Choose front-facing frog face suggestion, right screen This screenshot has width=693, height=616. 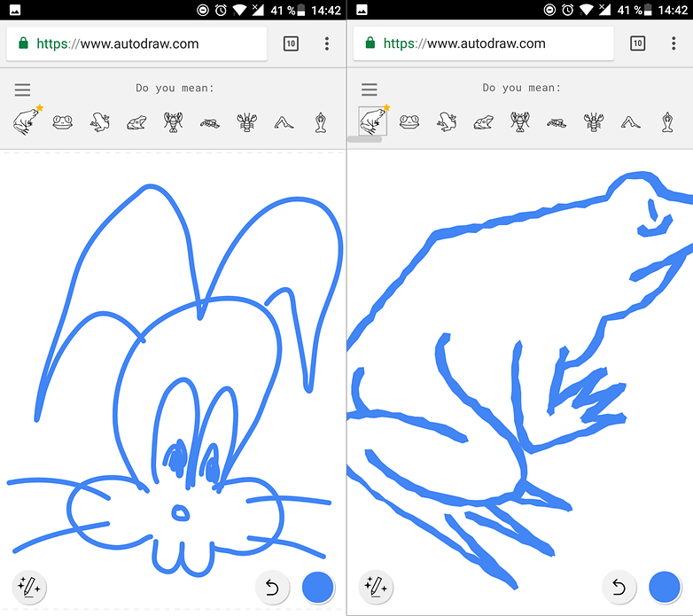point(409,121)
